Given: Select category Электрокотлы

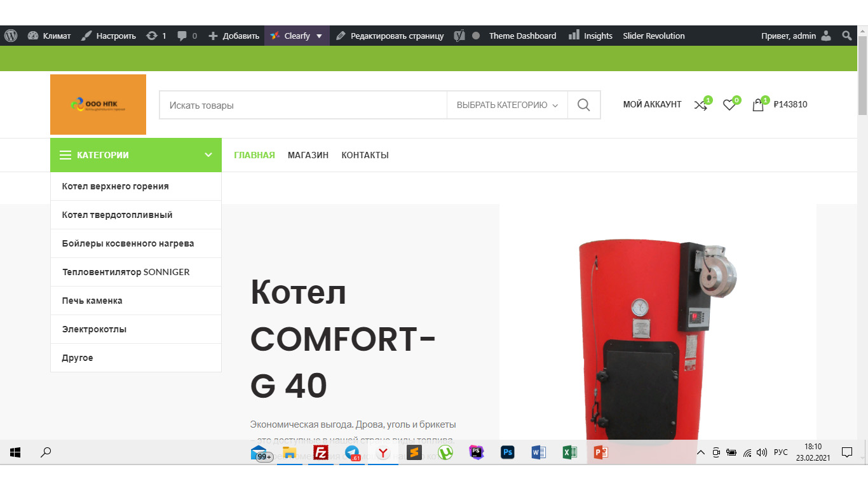Looking at the screenshot, I should [136, 329].
